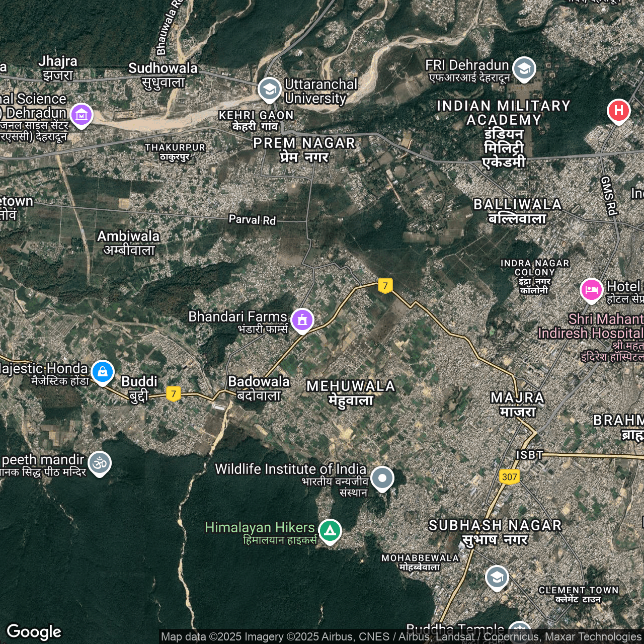
Task: Select the FRI Dehradun map pin
Action: click(x=524, y=68)
